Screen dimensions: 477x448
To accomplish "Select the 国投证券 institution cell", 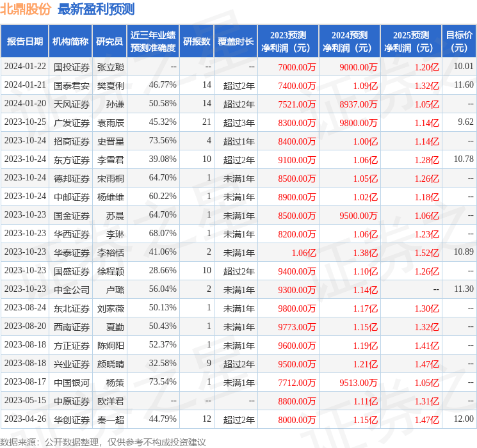I will tap(72, 67).
